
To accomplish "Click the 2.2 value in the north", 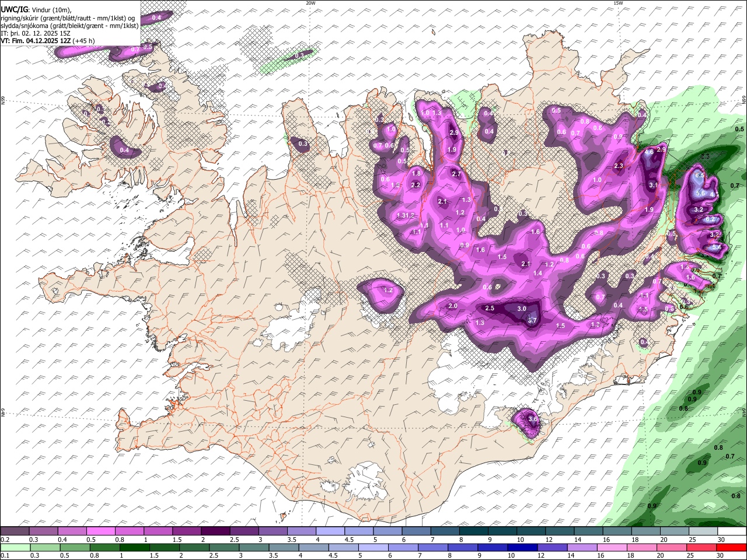I will pos(416,185).
